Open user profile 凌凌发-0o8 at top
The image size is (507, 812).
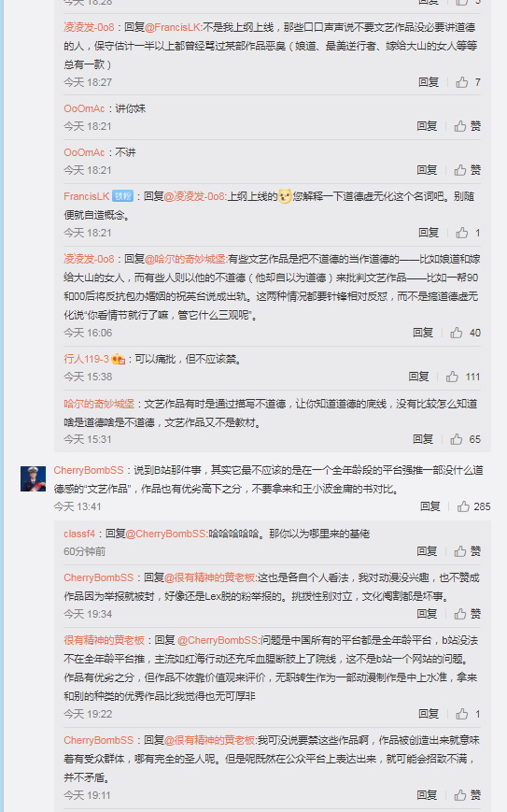tap(89, 27)
